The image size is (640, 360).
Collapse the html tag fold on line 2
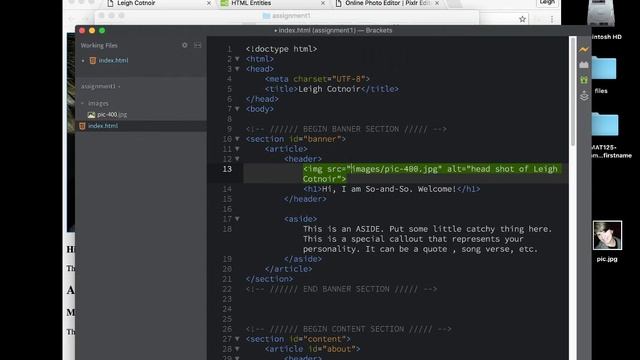[237, 59]
